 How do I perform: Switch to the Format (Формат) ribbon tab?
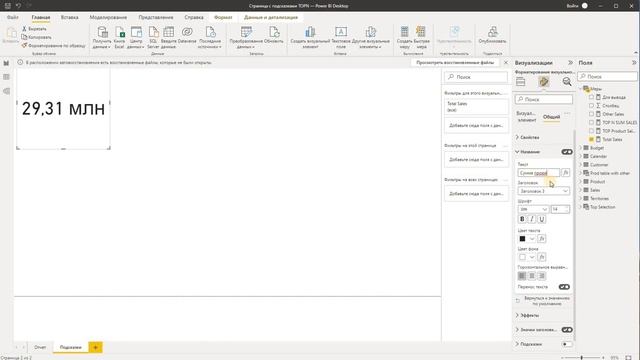click(223, 18)
